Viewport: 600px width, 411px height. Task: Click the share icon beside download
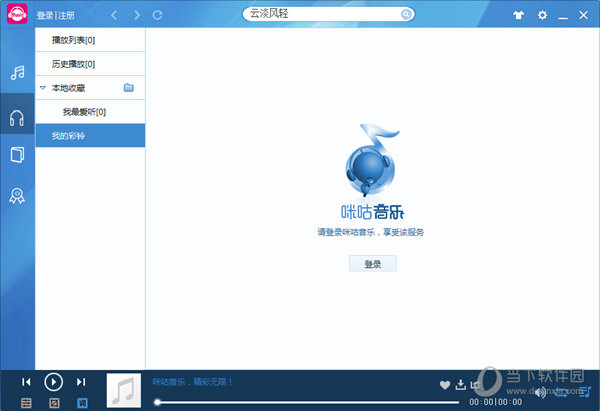(475, 385)
